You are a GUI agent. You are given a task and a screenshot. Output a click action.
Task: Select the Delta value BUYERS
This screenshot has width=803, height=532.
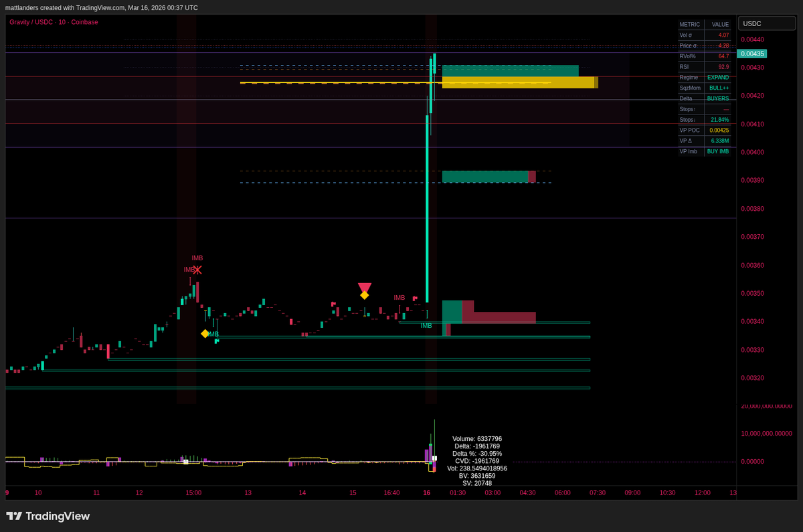[x=718, y=98]
